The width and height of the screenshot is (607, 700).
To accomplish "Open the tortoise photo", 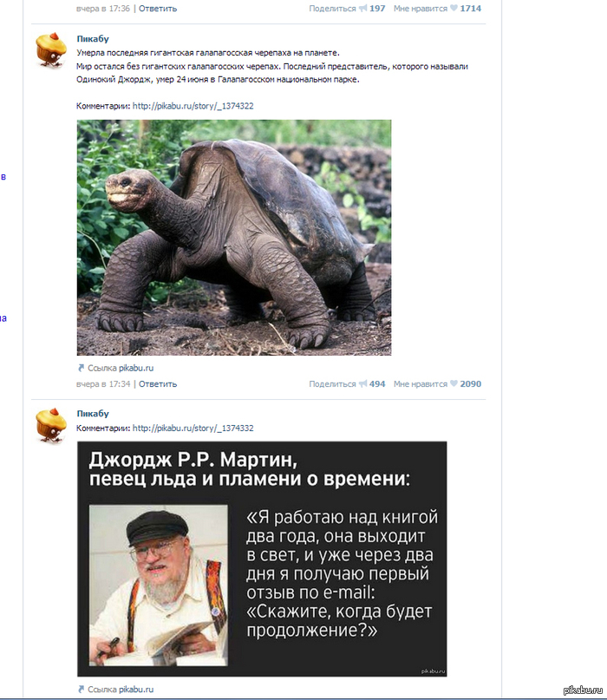I will tap(234, 238).
